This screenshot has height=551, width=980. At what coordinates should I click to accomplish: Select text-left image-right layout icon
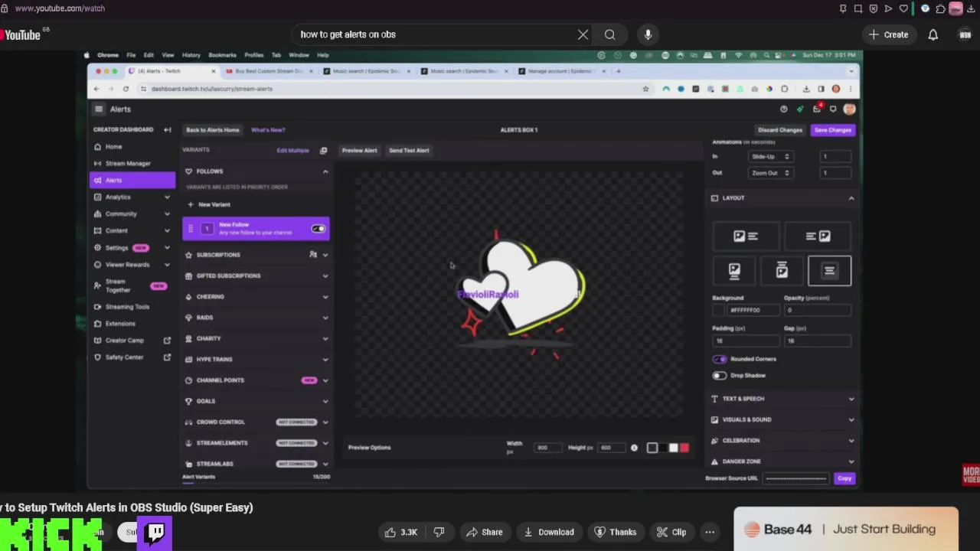point(818,236)
